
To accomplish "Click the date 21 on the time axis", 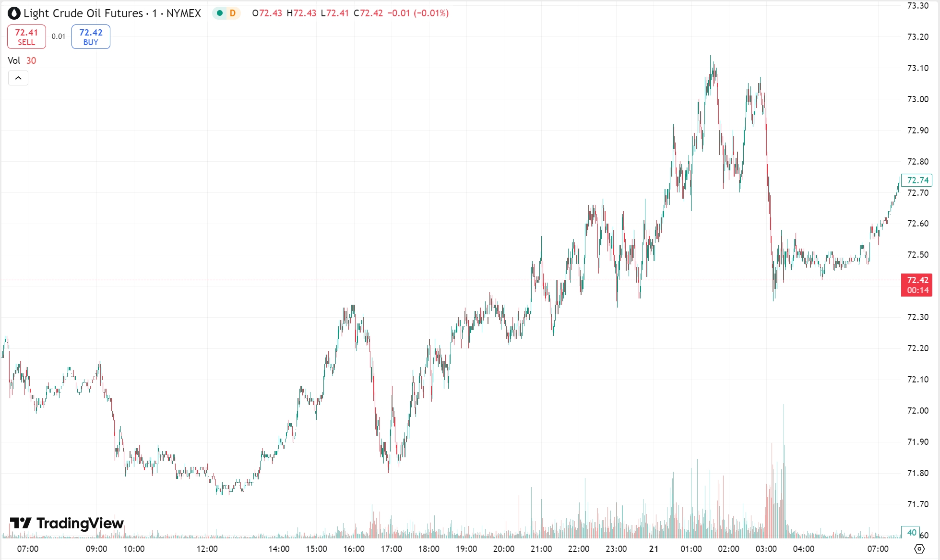I will click(x=654, y=549).
